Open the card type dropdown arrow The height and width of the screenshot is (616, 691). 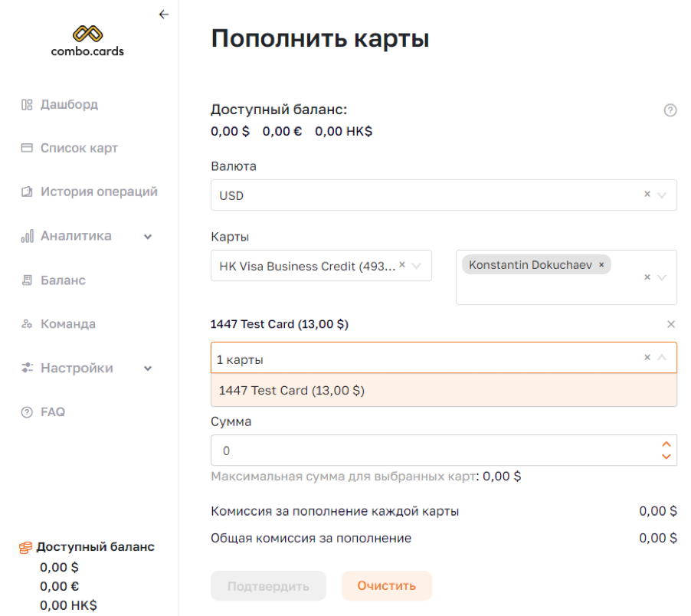416,266
